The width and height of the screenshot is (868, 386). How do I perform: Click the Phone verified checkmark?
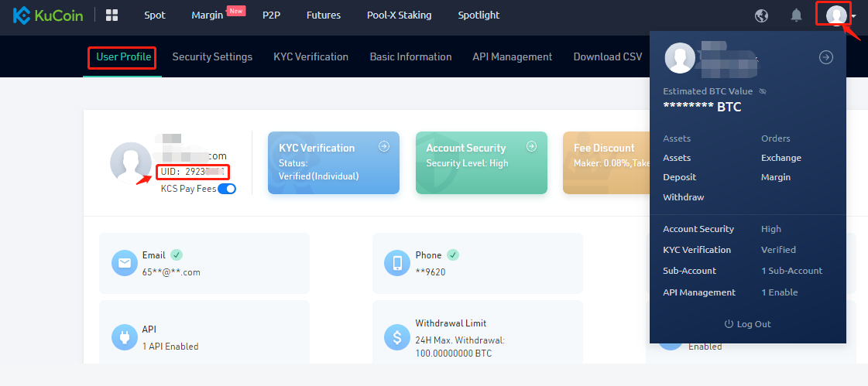[453, 255]
